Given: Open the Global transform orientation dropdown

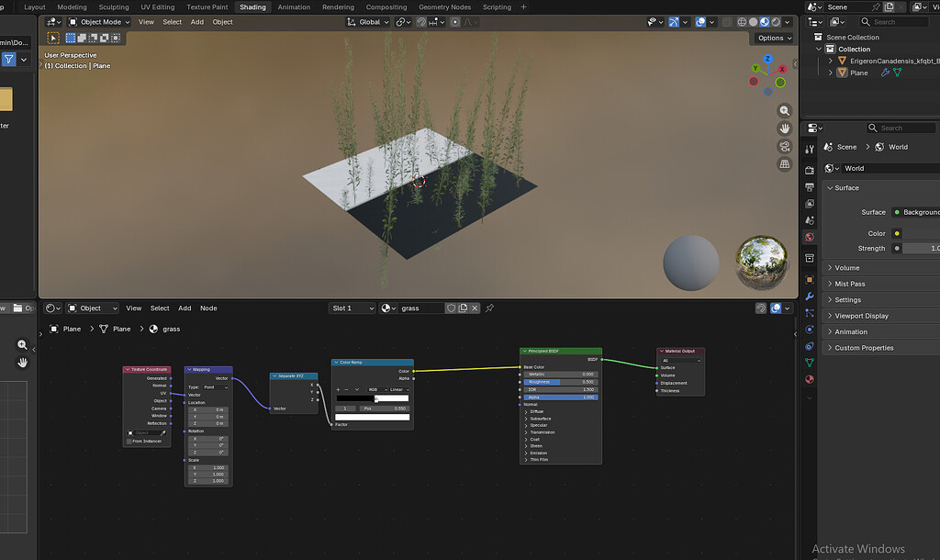Looking at the screenshot, I should (x=367, y=22).
